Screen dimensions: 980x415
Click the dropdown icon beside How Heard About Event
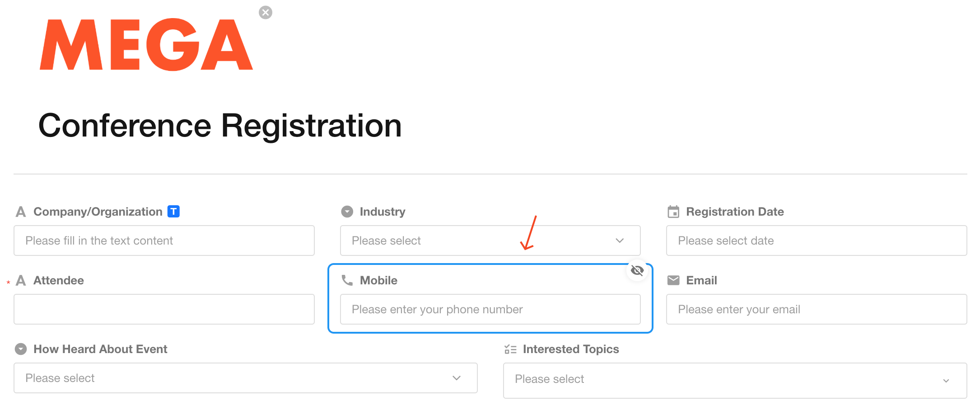click(x=21, y=349)
